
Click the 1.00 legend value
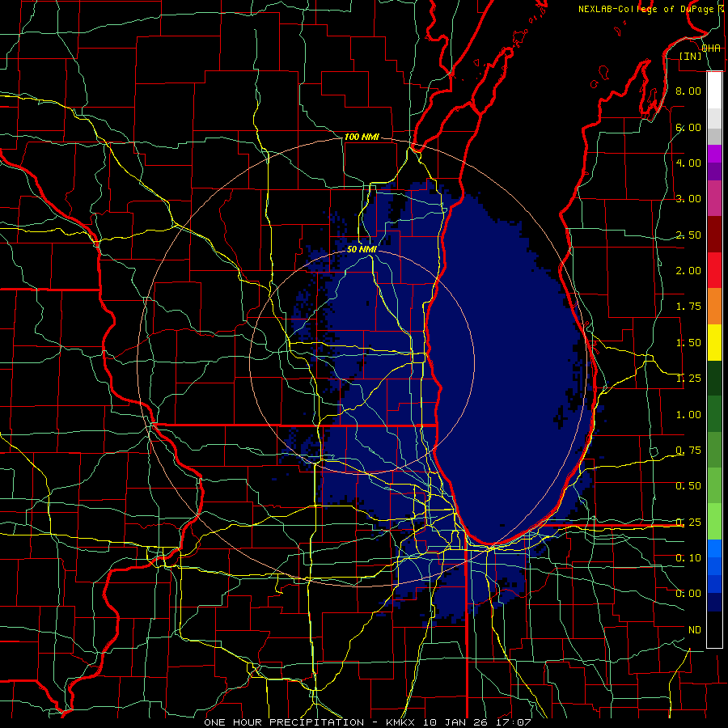[688, 415]
